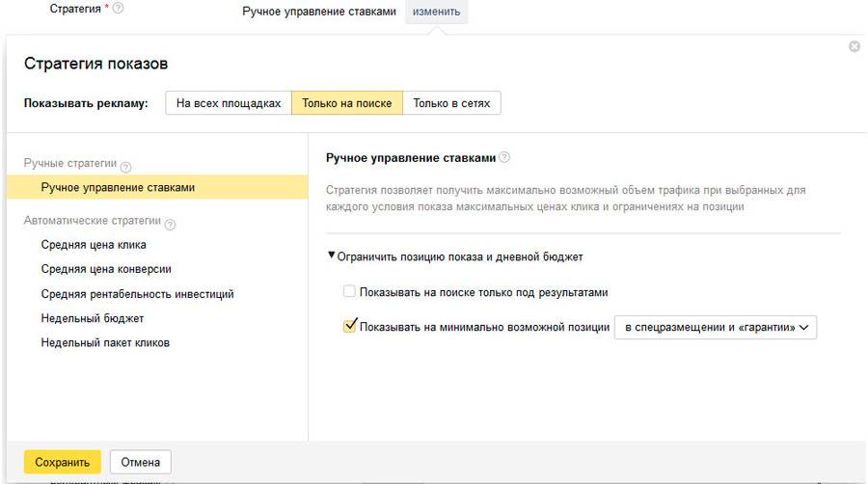Click the изменить strategy button

pos(436,12)
